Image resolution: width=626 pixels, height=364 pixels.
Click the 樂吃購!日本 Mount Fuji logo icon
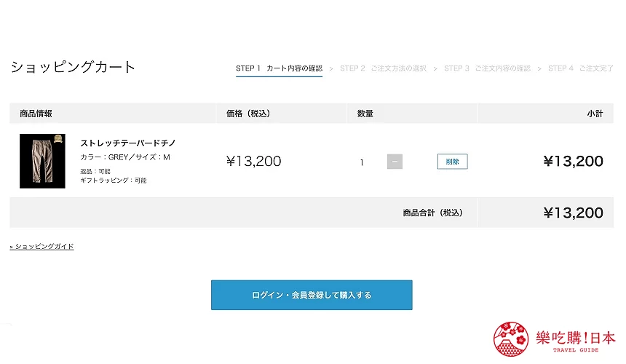[x=512, y=340]
